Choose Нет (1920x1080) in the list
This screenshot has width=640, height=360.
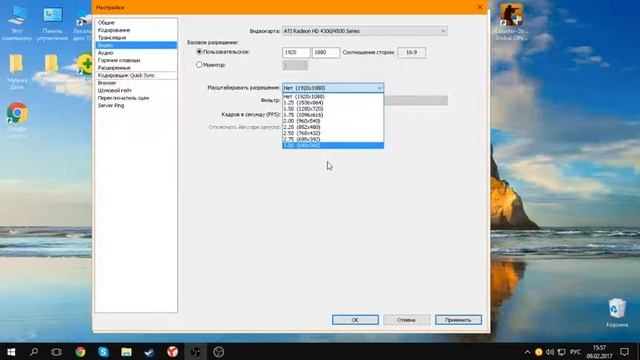click(333, 97)
